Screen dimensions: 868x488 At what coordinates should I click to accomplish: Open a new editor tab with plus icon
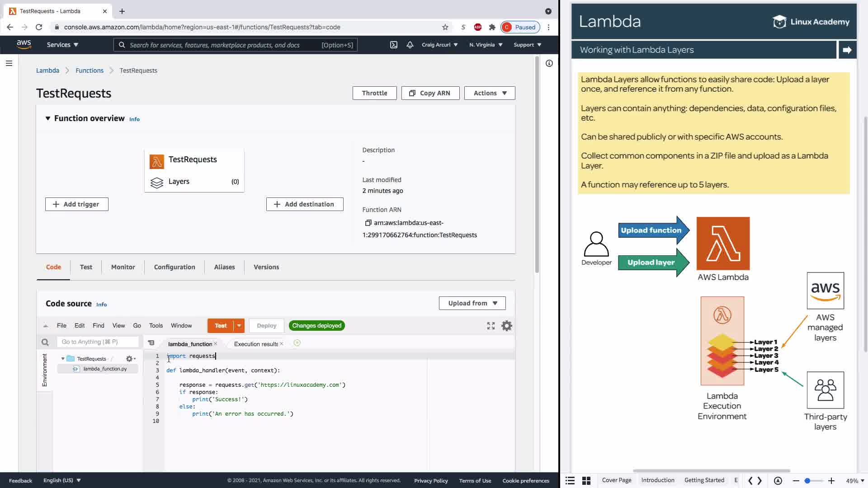coord(297,343)
